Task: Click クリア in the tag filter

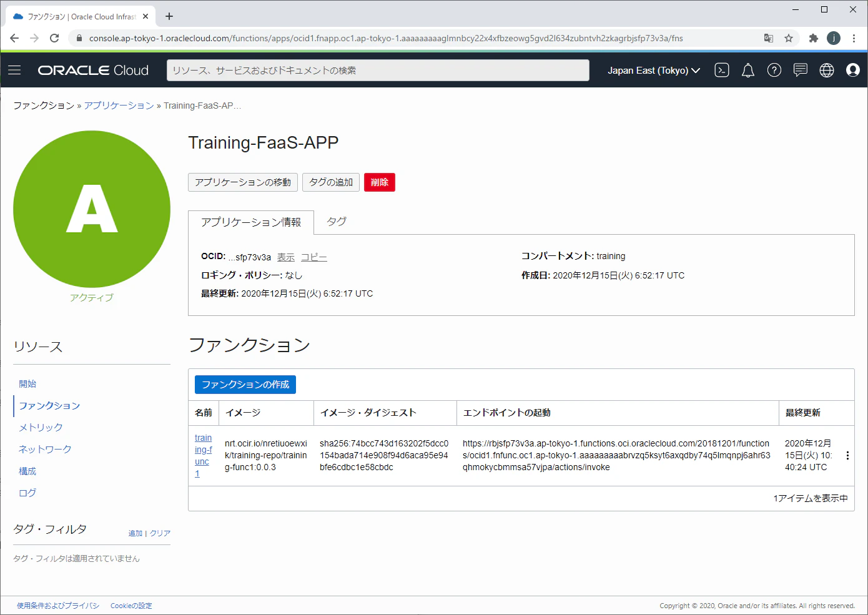Action: pos(160,533)
